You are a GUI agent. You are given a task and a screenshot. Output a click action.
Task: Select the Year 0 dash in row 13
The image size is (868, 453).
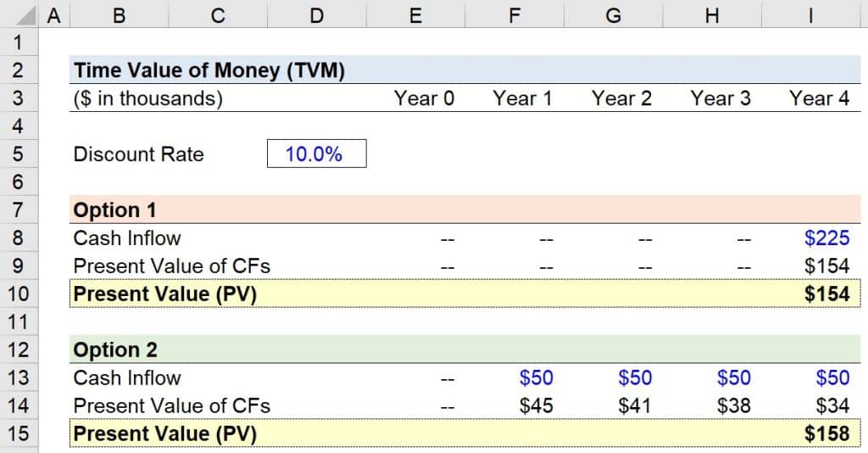pos(448,379)
